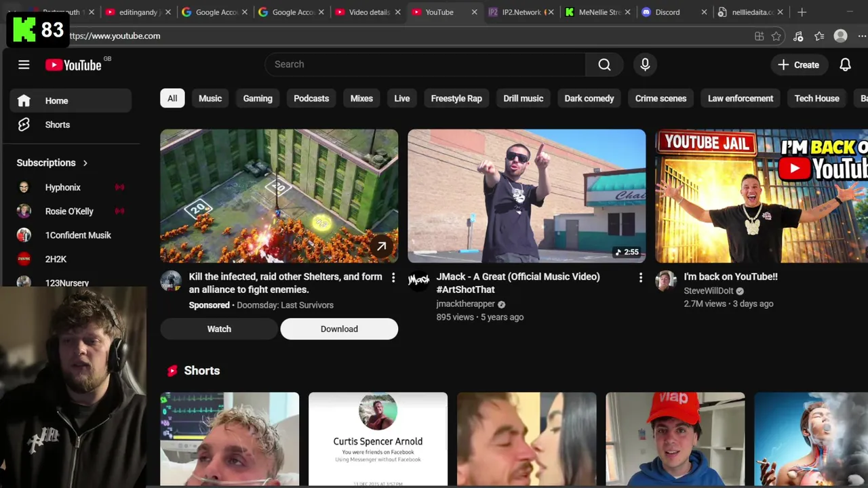Close the Discord browser tab
868x488 pixels.
[704, 12]
